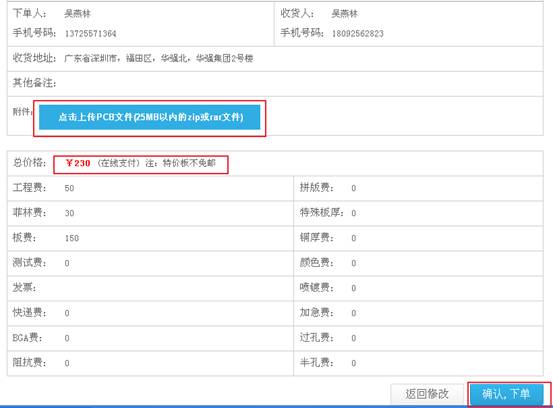Select the ¥230 total price text
The height and width of the screenshot is (408, 553).
pyautogui.click(x=78, y=163)
